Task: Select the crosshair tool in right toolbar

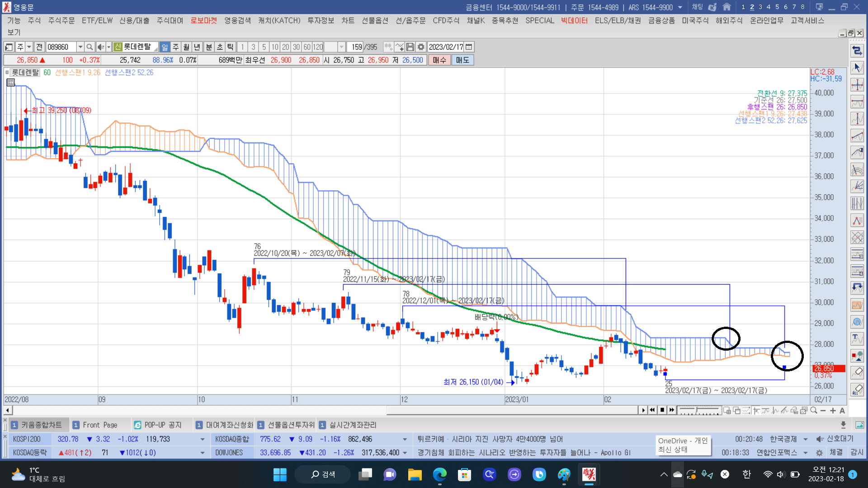Action: click(857, 85)
